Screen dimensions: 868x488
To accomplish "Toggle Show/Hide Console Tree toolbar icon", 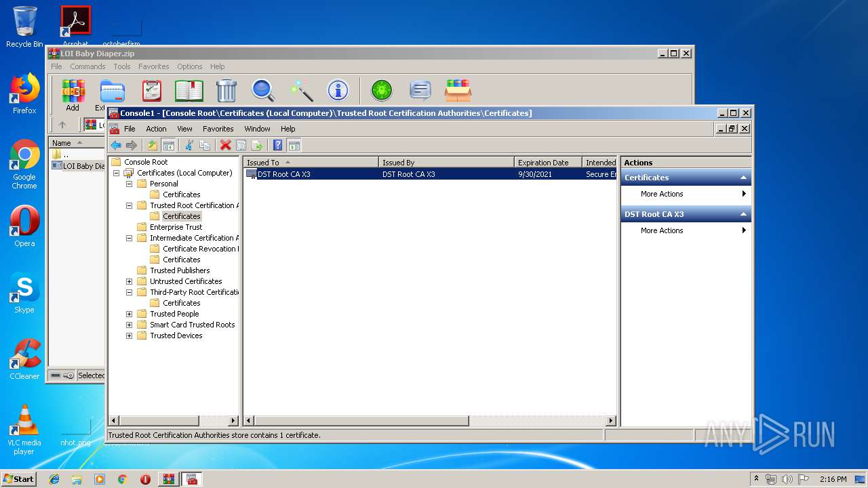I will pyautogui.click(x=168, y=145).
